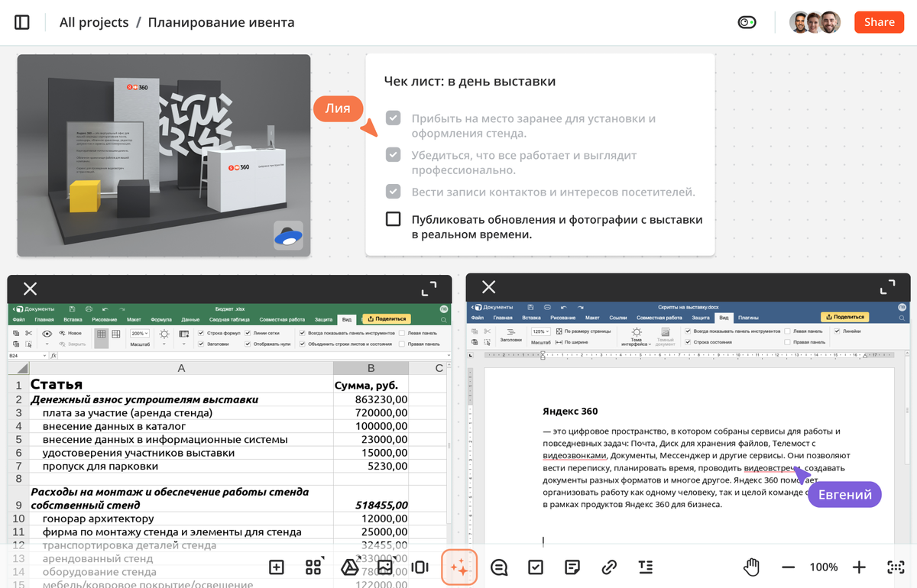Screen dimensions: 917x588
Task: Select the link insertion tool
Action: [x=609, y=567]
